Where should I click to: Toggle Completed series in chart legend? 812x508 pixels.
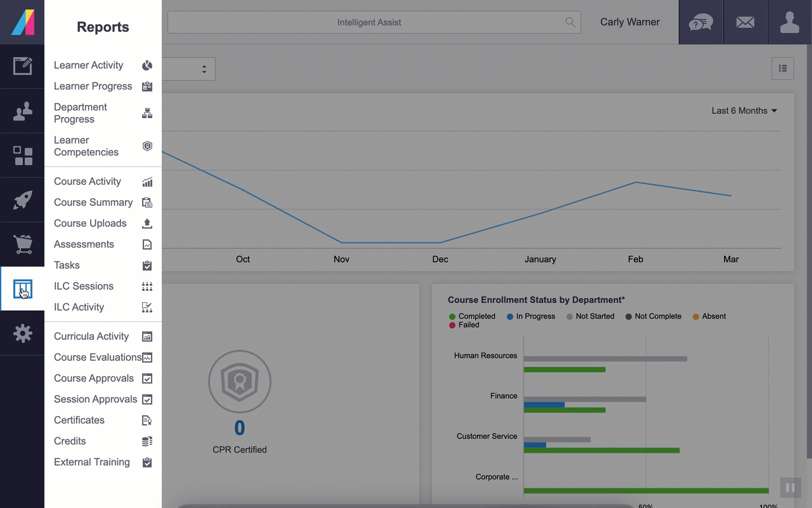[x=472, y=316]
